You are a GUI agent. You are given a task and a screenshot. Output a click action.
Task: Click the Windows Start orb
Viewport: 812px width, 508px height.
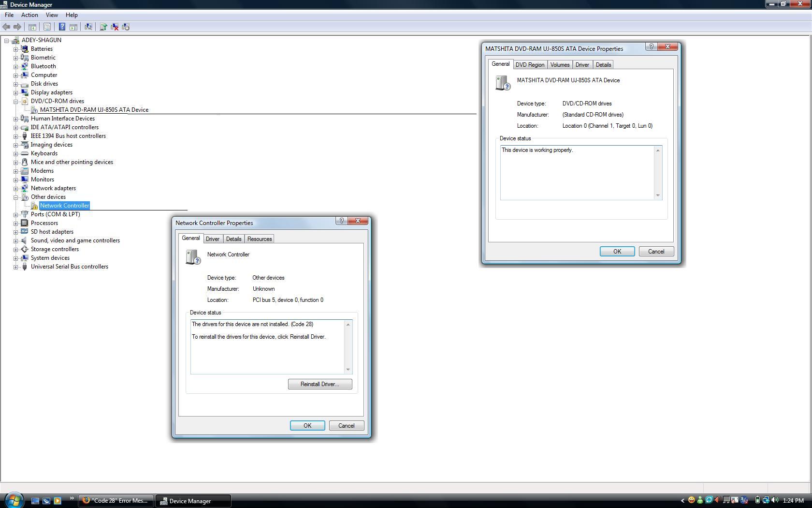pos(14,500)
